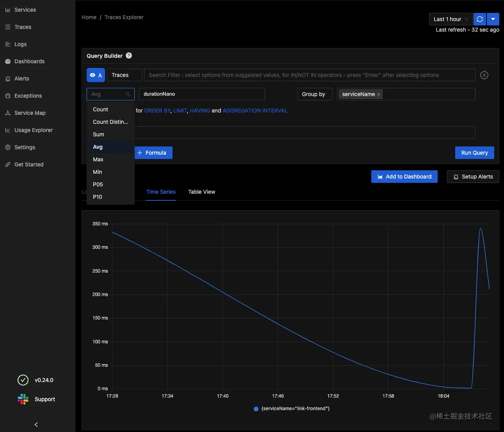Click the Get Started rocket icon

coord(8,164)
